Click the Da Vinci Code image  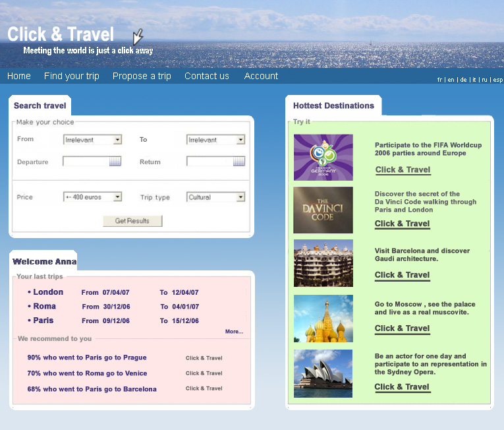click(323, 210)
